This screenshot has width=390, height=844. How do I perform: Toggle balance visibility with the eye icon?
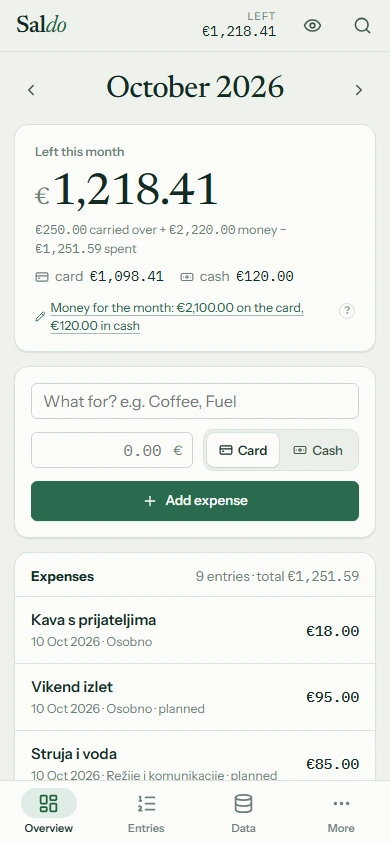point(312,26)
